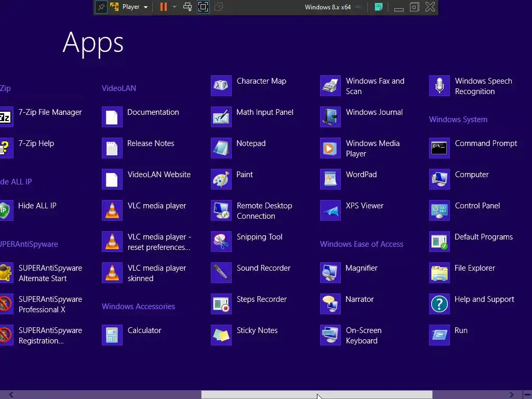Select the Windows Accessories group heading
This screenshot has height=399, width=532.
click(138, 307)
